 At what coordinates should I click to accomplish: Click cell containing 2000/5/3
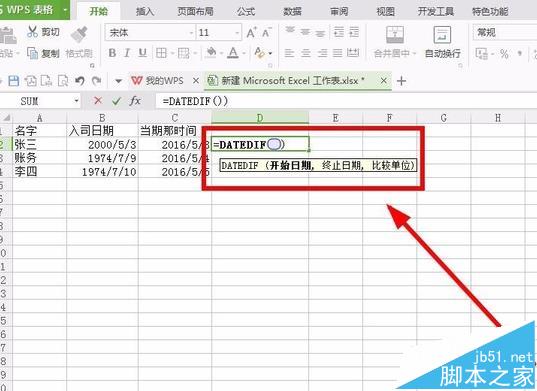click(102, 144)
